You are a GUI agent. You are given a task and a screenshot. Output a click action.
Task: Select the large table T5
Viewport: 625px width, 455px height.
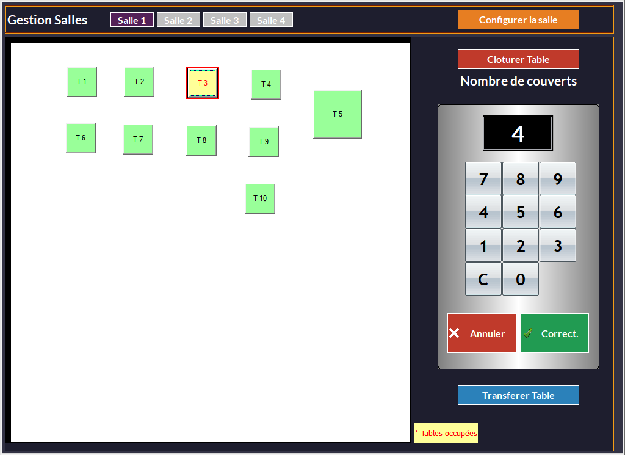pos(337,114)
